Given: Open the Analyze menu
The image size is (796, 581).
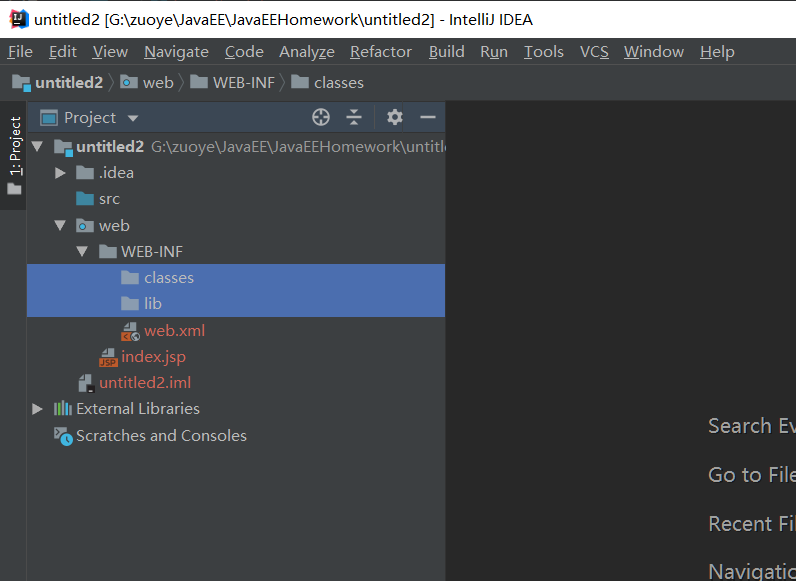Looking at the screenshot, I should 307,52.
